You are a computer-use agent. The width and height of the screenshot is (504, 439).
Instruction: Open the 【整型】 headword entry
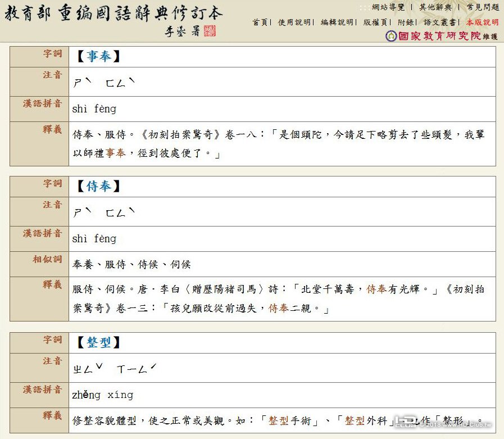pyautogui.click(x=98, y=342)
